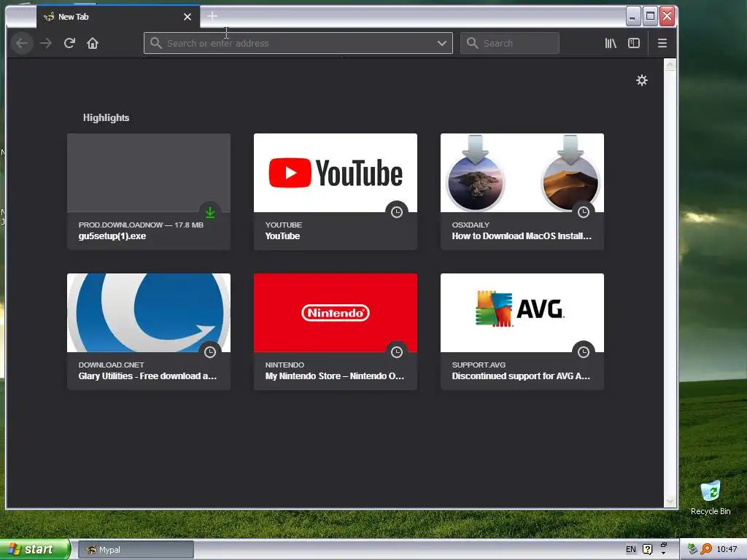
Task: Select the New Tab tab
Action: (118, 17)
